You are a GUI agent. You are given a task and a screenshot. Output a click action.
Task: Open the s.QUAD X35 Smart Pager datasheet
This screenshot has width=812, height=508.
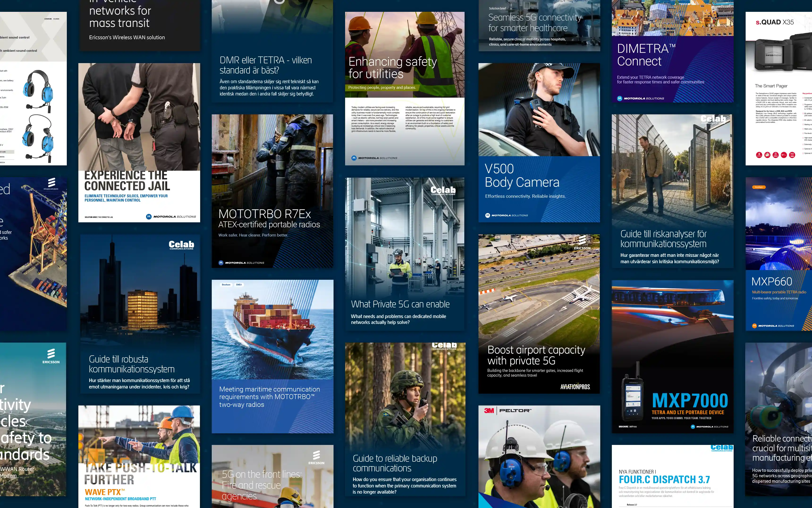[x=779, y=89]
